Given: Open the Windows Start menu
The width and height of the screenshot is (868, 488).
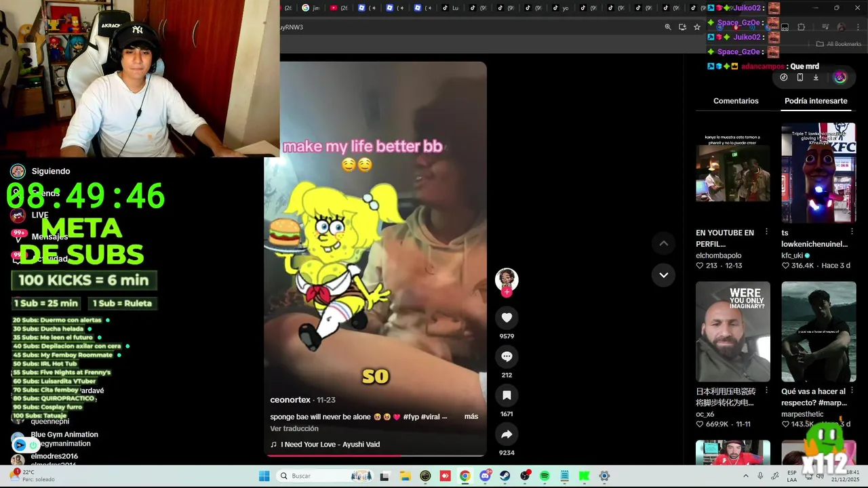Looking at the screenshot, I should pyautogui.click(x=264, y=476).
